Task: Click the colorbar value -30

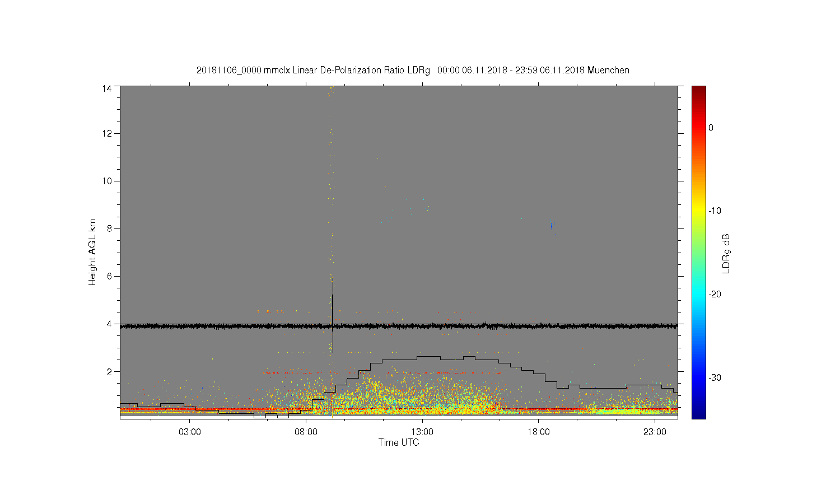Action: point(715,378)
